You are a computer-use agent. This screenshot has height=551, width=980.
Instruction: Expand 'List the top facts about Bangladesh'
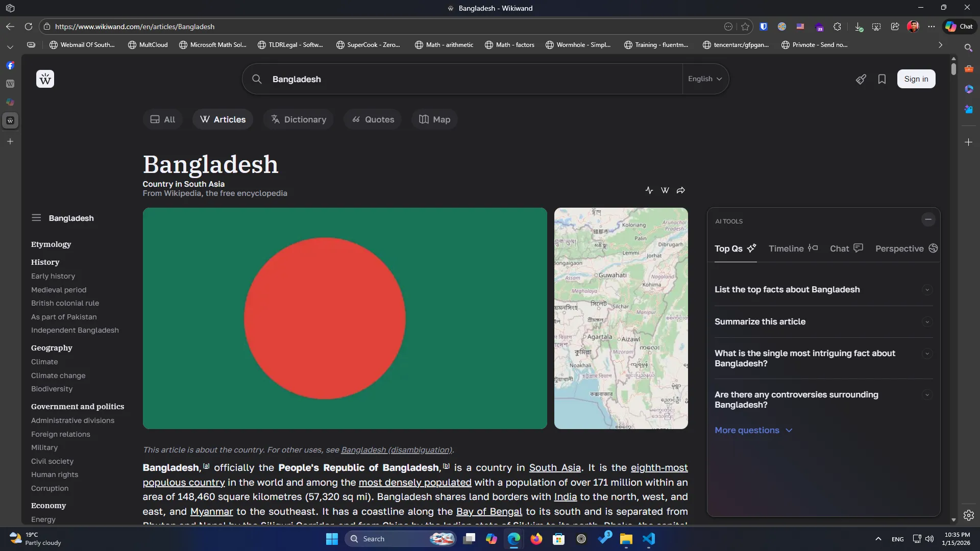[927, 290]
